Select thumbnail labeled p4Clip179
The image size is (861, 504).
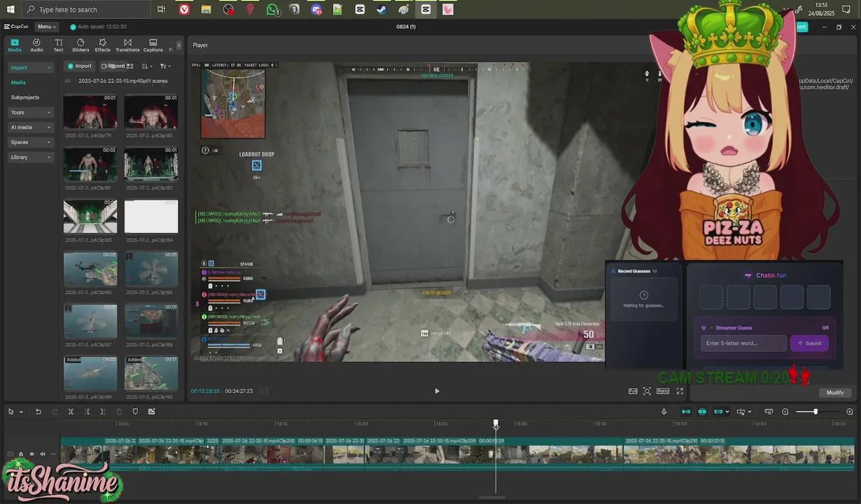coord(90,111)
